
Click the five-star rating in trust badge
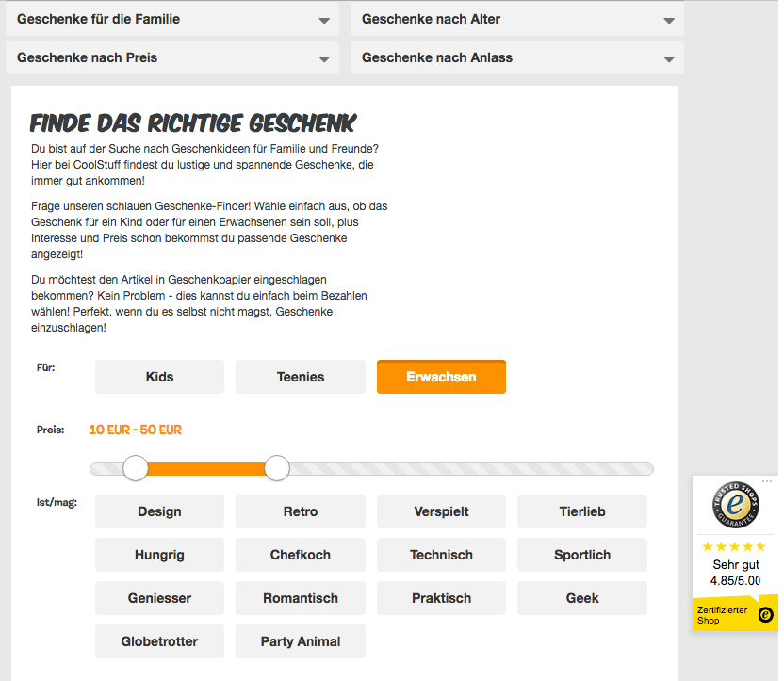pyautogui.click(x=735, y=547)
